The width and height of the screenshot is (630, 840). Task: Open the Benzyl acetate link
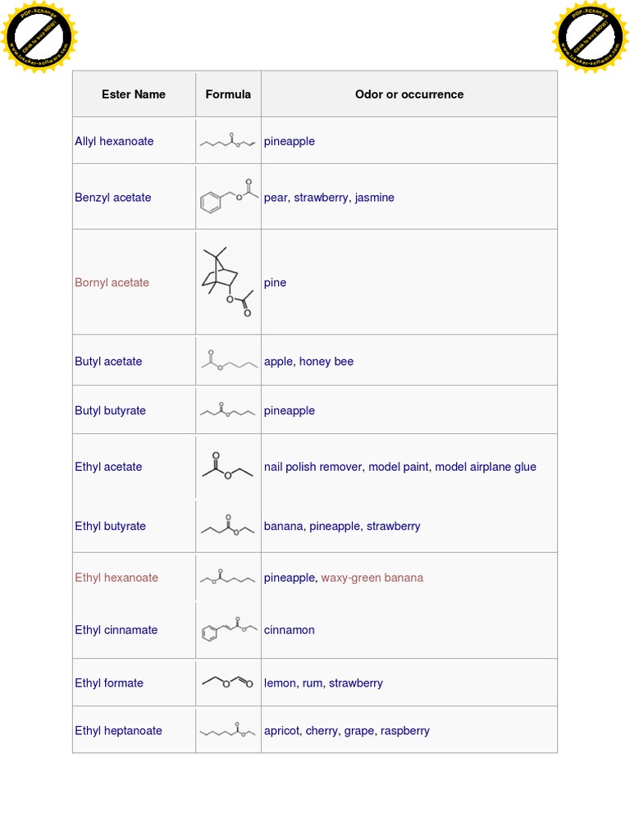[x=113, y=198]
